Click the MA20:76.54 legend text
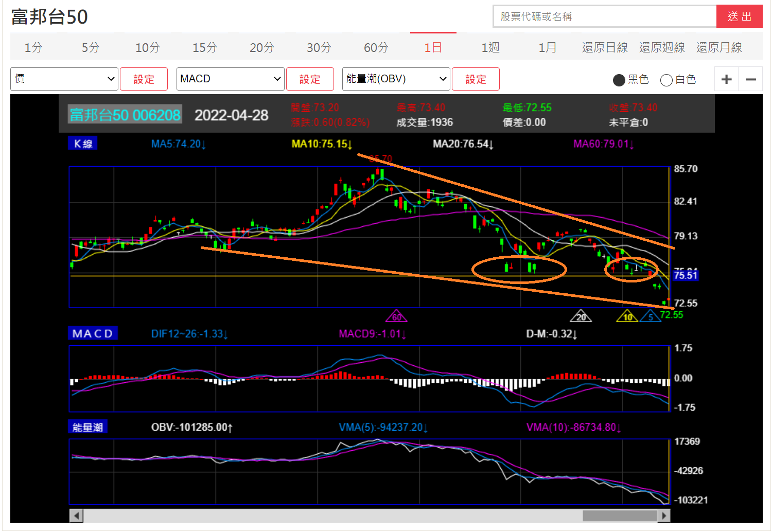The width and height of the screenshot is (772, 532). 463,144
